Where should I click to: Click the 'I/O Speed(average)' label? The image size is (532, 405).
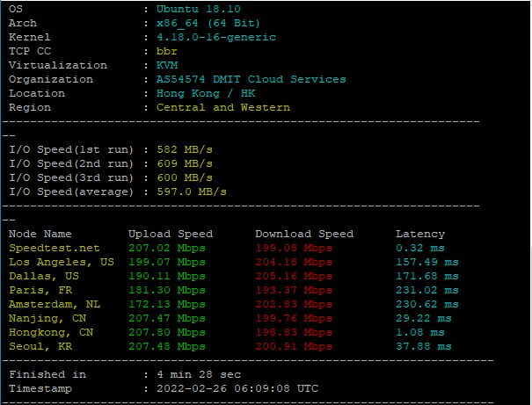coord(71,192)
